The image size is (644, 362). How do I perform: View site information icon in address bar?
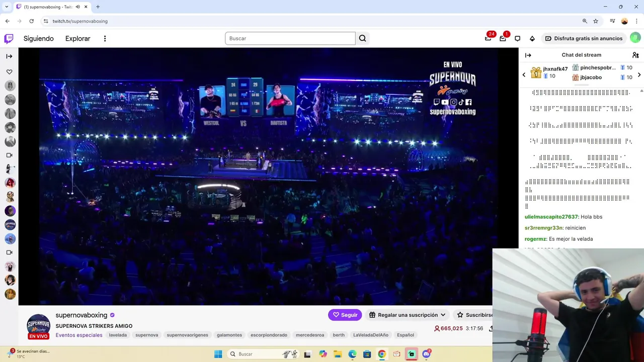[x=46, y=21]
